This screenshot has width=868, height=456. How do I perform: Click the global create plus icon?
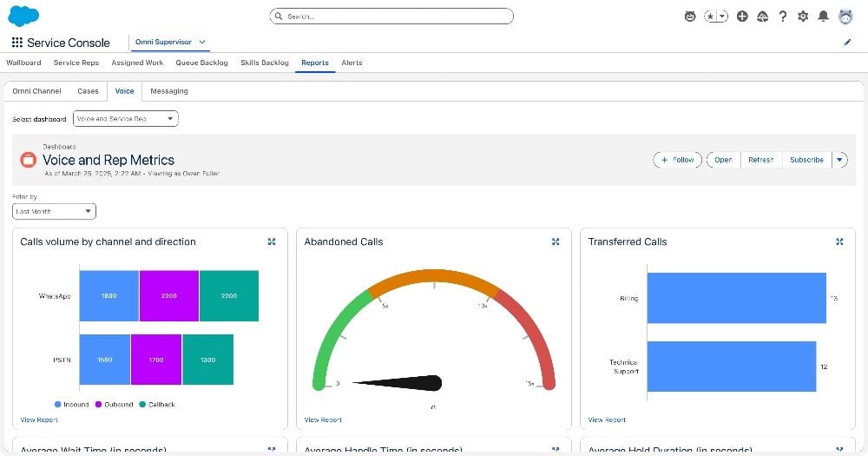742,17
